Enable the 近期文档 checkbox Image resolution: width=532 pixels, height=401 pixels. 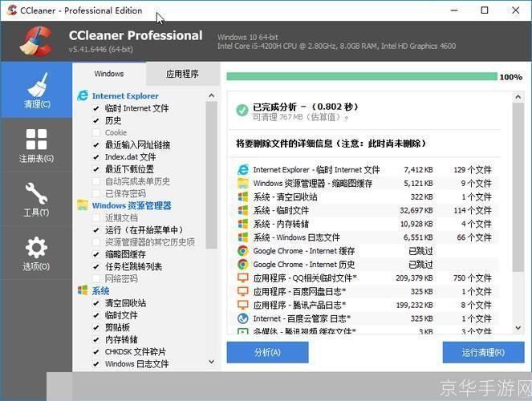(x=96, y=218)
